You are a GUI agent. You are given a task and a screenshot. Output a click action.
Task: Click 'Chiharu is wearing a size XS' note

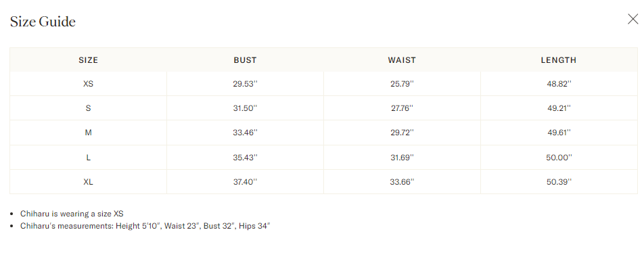pos(72,214)
